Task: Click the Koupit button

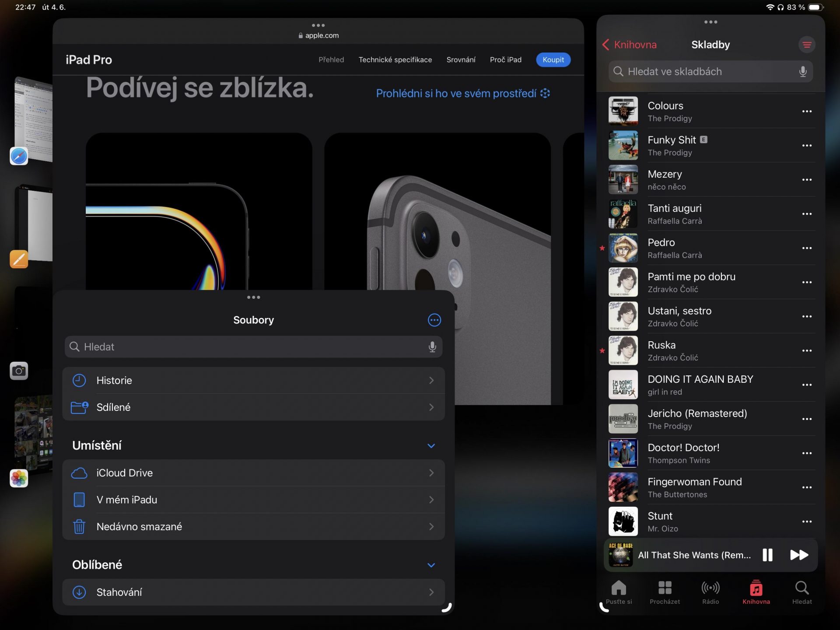Action: point(553,60)
